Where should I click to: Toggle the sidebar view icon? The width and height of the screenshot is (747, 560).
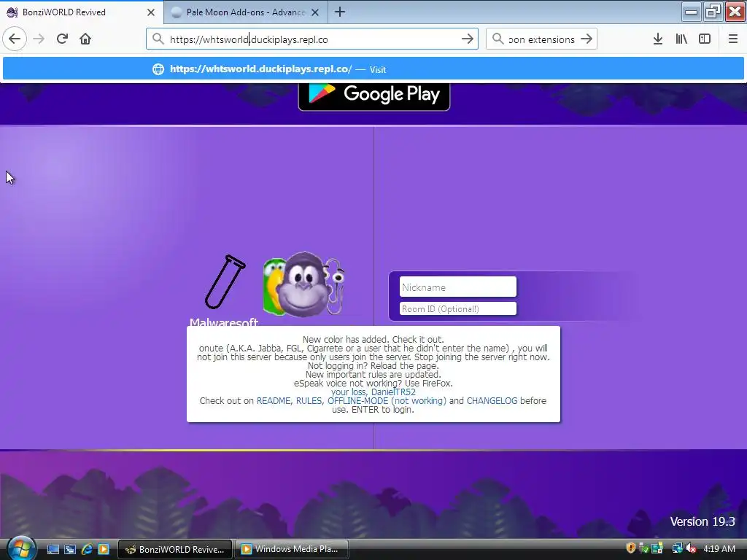pos(705,39)
